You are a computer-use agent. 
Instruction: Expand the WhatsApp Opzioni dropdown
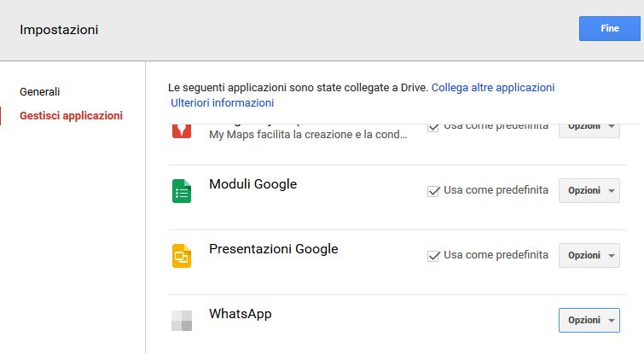(589, 320)
